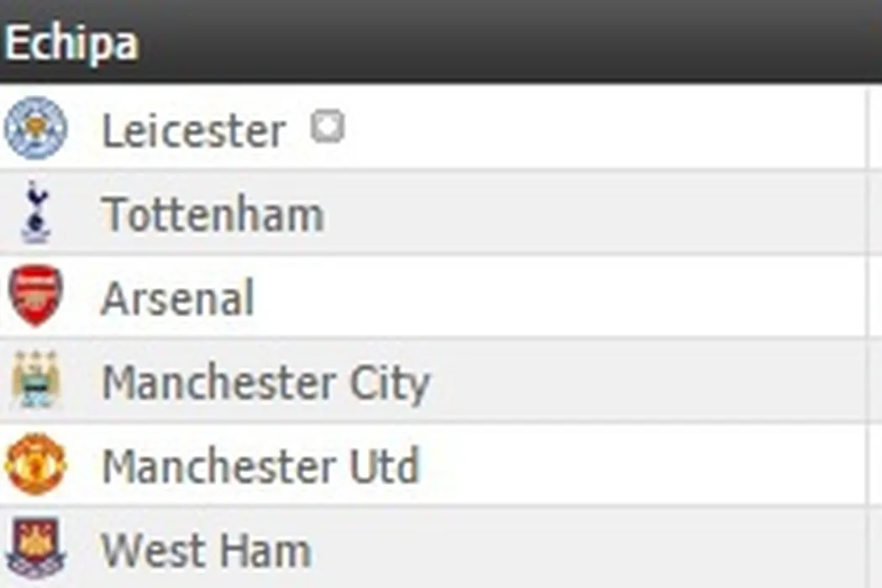Image resolution: width=882 pixels, height=588 pixels.
Task: Click the Tottenham cockerel crest icon
Action: click(35, 213)
